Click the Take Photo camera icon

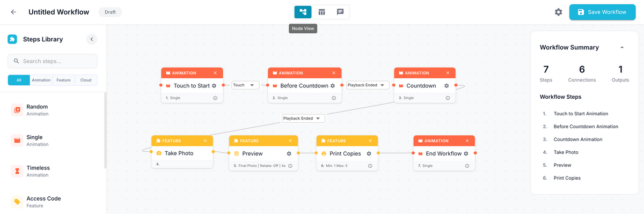point(158,153)
